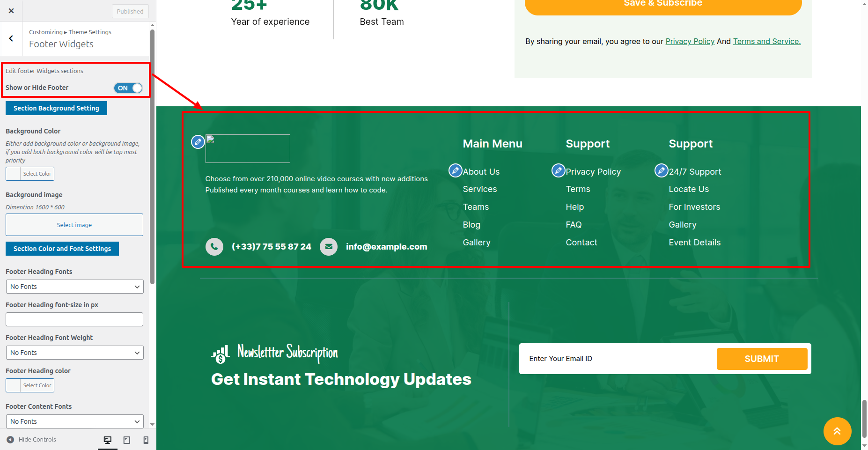The width and height of the screenshot is (868, 450).
Task: Toggle the Show or Hide Footer switch
Action: 128,88
